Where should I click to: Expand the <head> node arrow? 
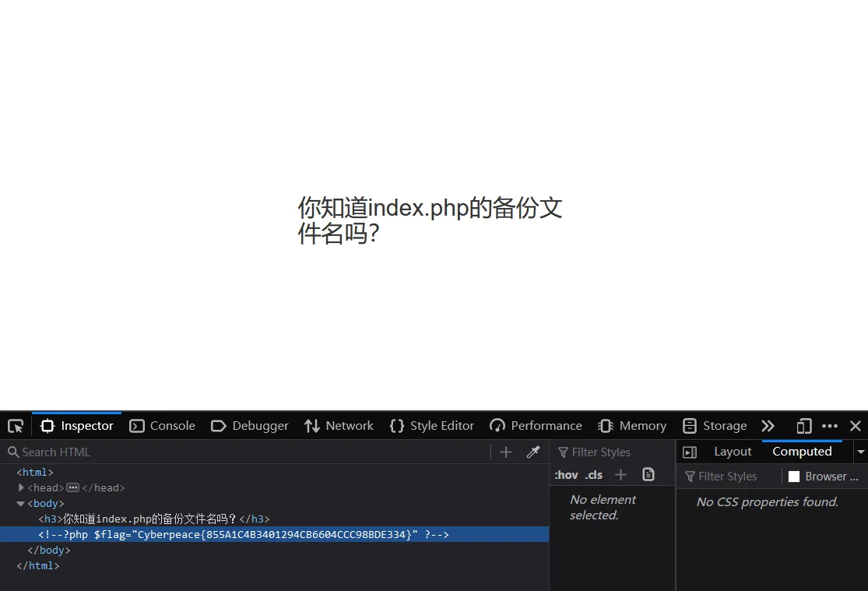pos(21,488)
